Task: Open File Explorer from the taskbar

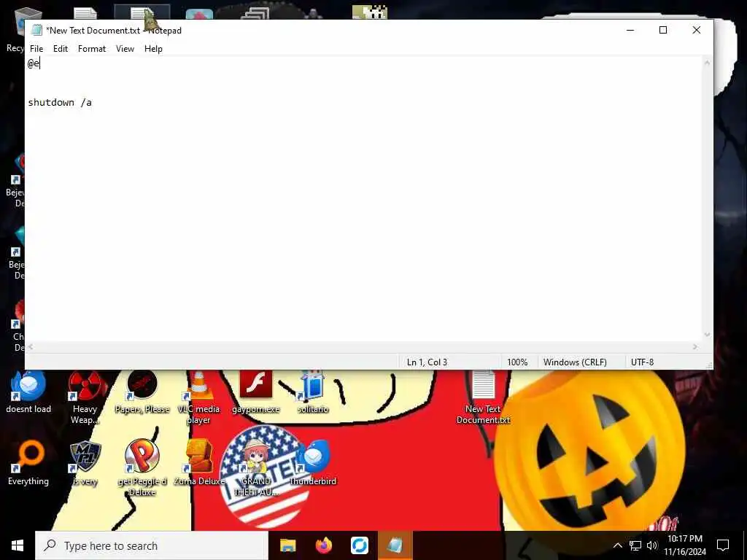Action: pos(287,545)
